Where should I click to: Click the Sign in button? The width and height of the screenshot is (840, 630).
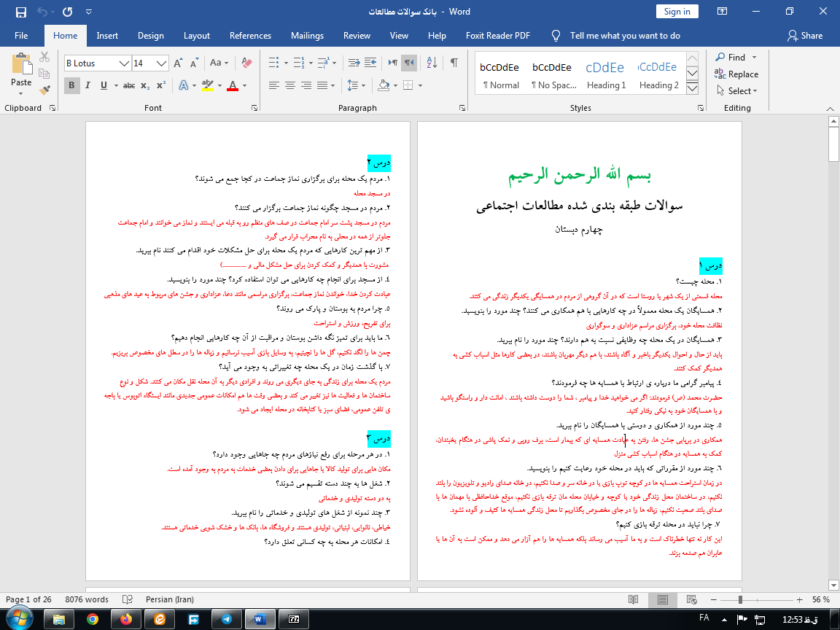click(x=677, y=11)
